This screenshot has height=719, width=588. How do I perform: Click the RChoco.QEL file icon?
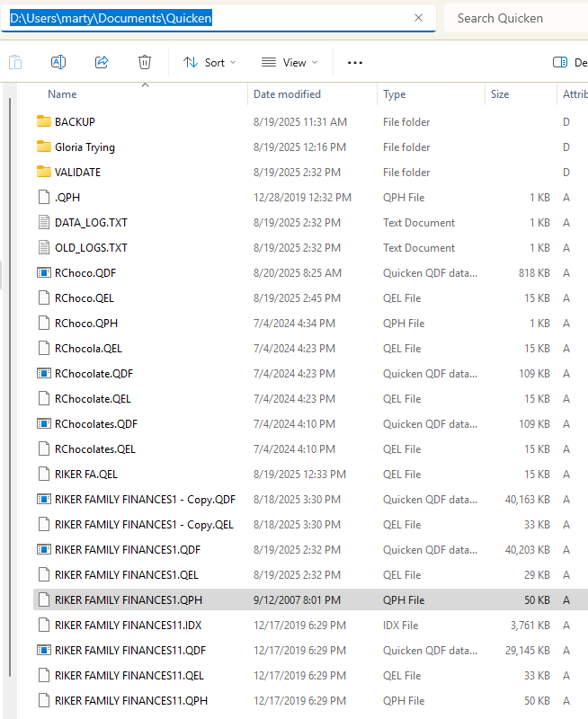pos(44,298)
